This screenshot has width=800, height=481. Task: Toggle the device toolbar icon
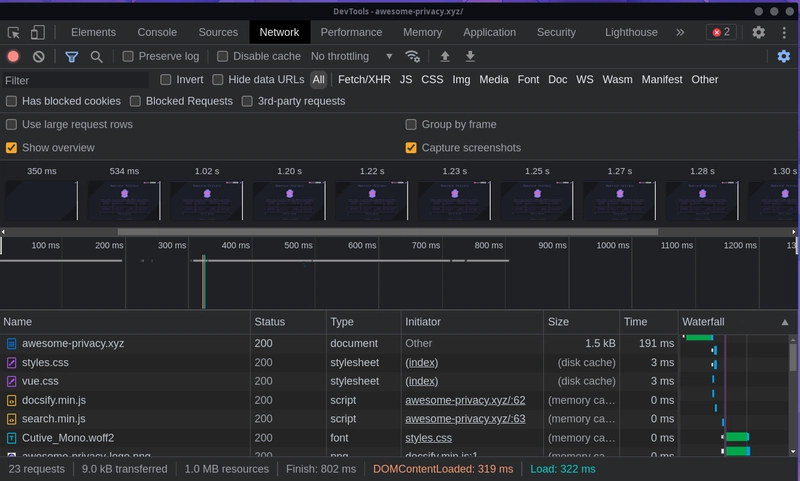[x=37, y=33]
